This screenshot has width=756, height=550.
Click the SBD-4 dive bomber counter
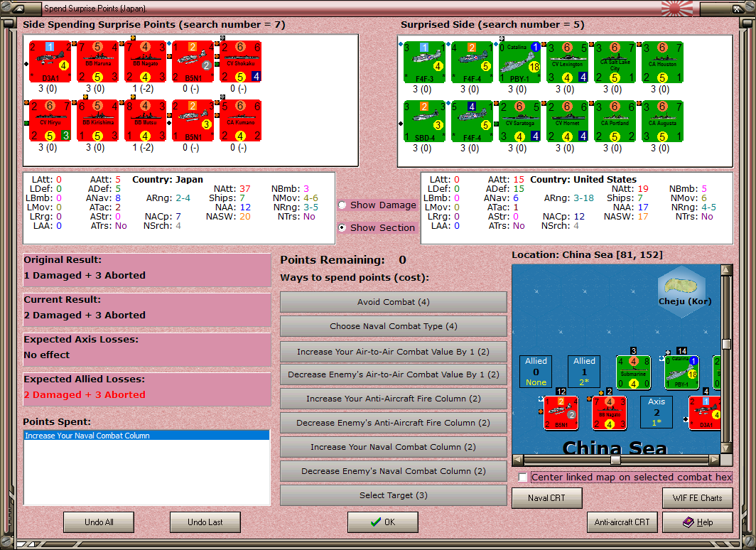pos(424,121)
